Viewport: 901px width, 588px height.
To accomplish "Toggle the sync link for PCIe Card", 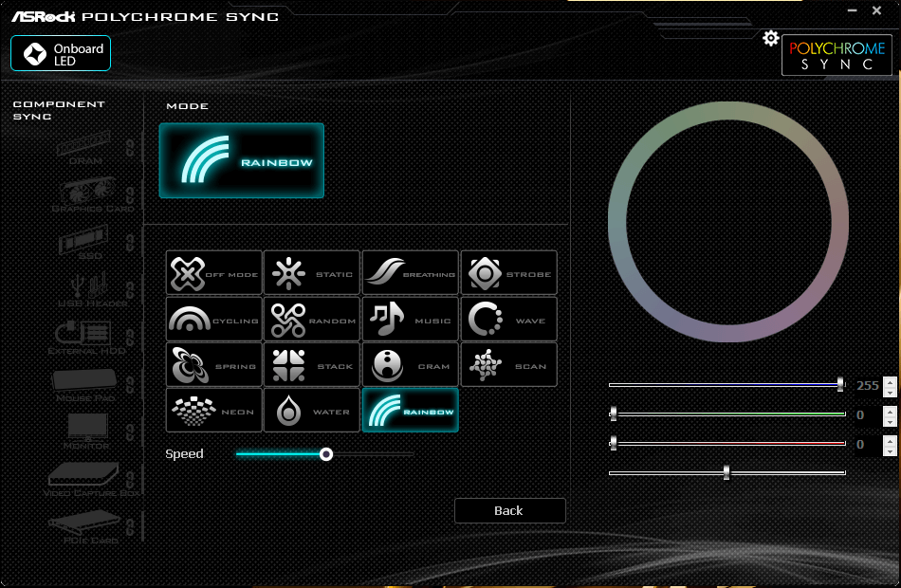I will pos(131,527).
